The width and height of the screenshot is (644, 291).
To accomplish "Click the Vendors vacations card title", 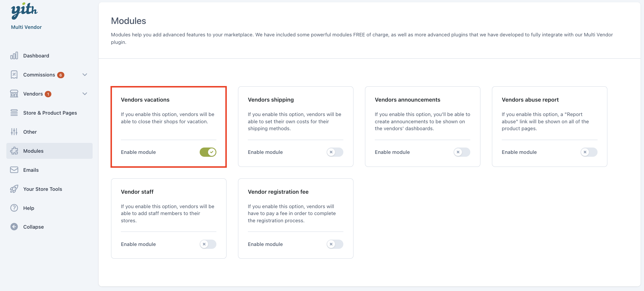I will point(145,100).
